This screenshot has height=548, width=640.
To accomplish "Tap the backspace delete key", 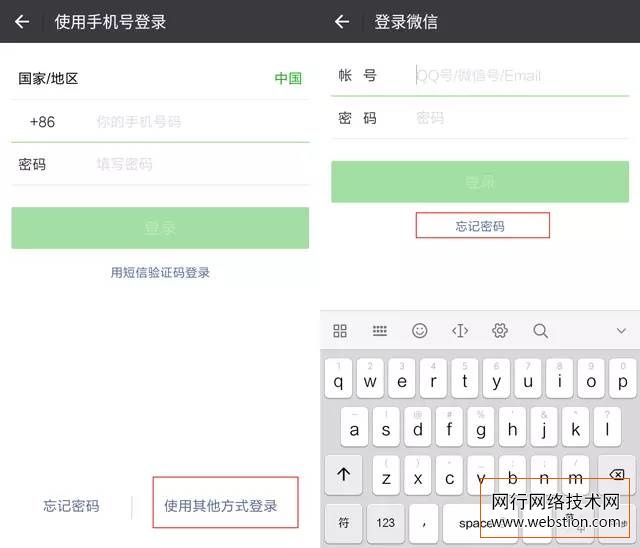I will pos(617,475).
